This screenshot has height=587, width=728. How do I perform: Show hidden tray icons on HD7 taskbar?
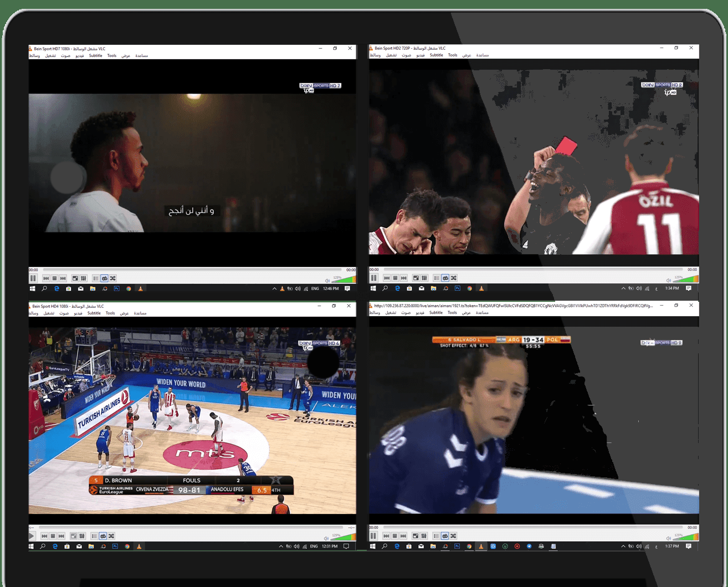274,289
